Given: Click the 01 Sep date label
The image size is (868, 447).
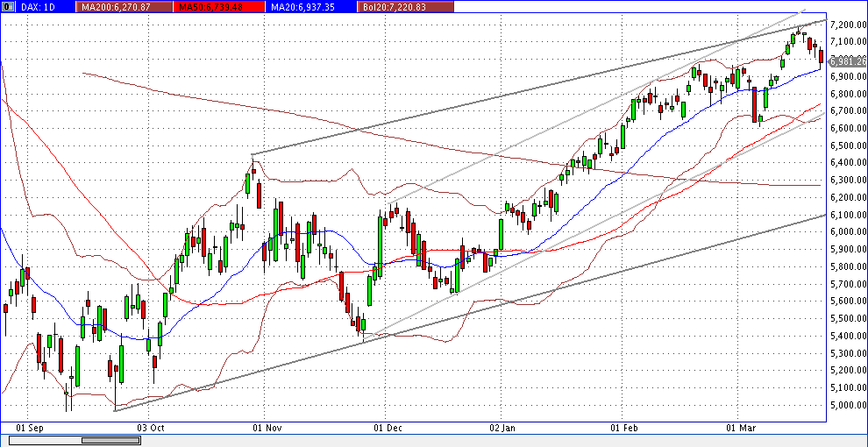Looking at the screenshot, I should pyautogui.click(x=28, y=428).
